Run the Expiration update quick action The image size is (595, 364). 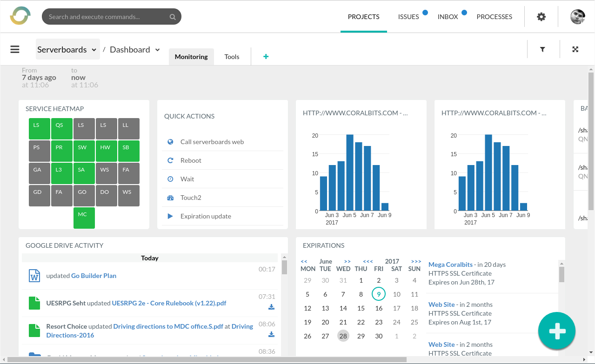point(222,216)
